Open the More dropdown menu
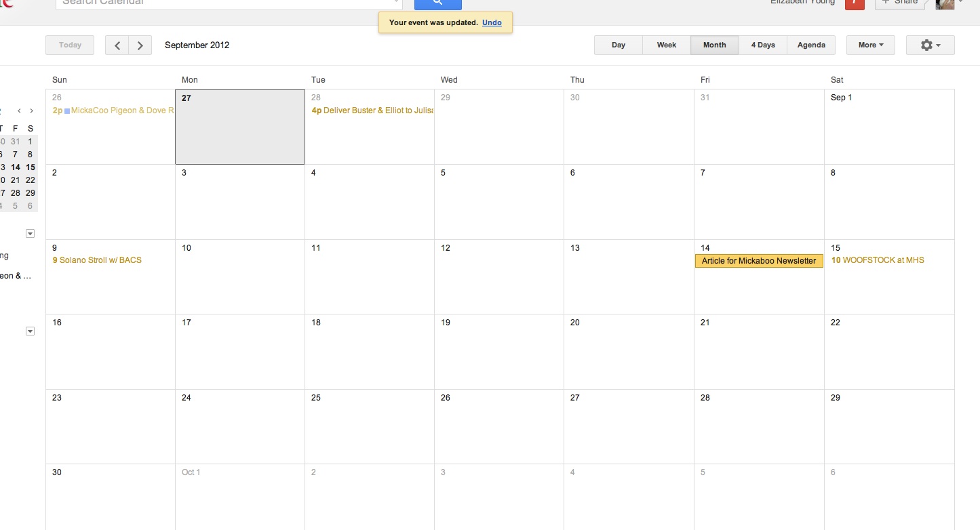The width and height of the screenshot is (980, 530). point(870,45)
